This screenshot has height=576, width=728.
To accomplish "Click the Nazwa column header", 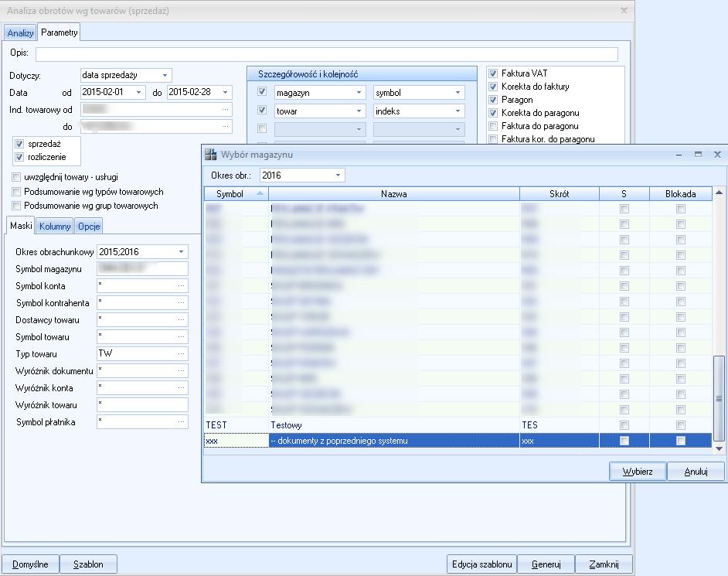I will [393, 194].
